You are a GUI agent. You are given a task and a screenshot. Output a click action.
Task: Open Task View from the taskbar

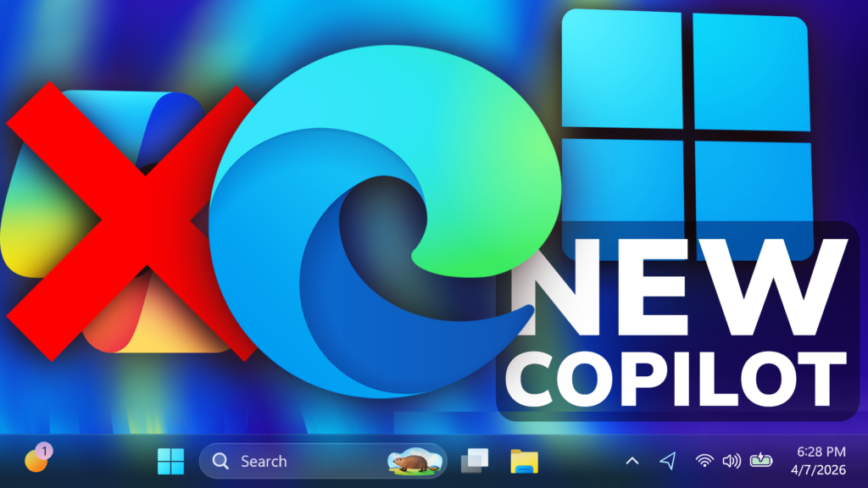click(x=475, y=461)
